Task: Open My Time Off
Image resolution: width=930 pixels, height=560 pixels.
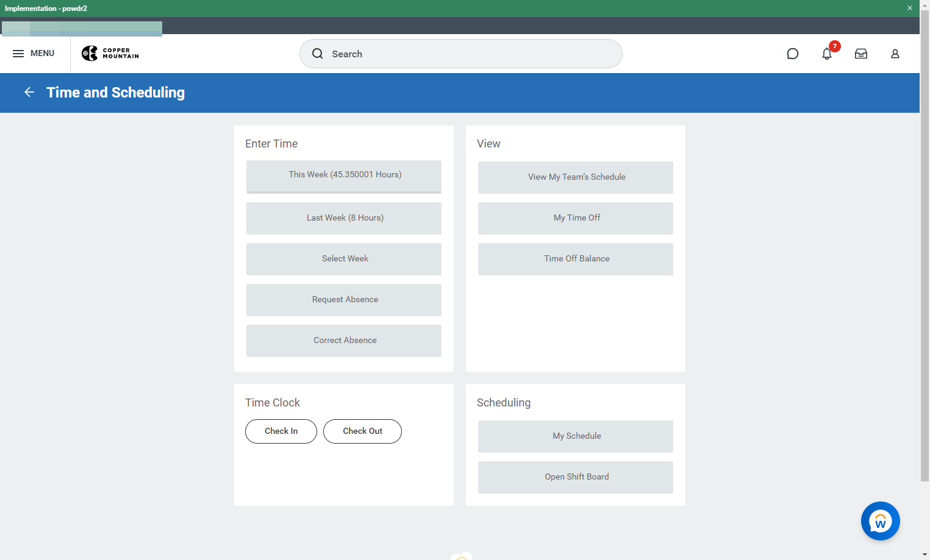Action: [576, 218]
